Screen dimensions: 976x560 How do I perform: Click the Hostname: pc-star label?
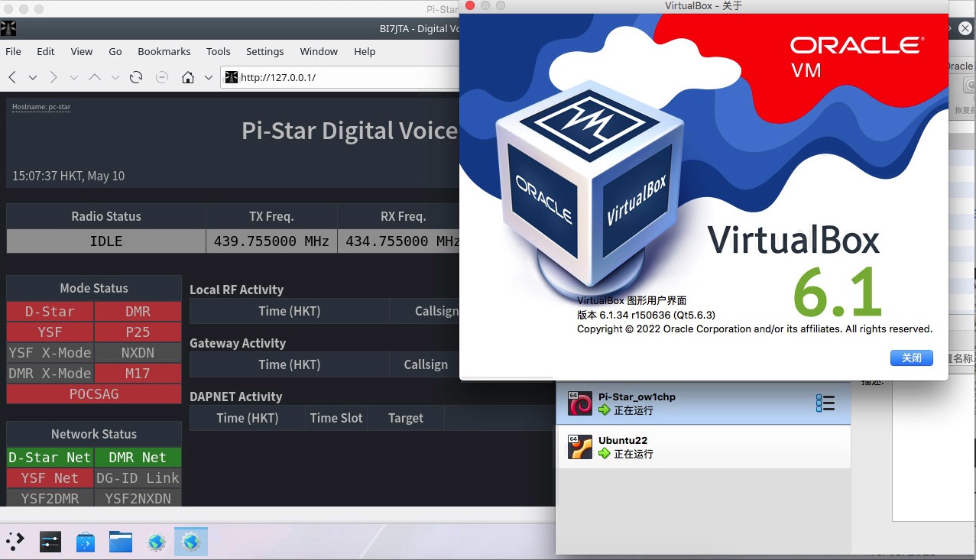click(x=41, y=107)
